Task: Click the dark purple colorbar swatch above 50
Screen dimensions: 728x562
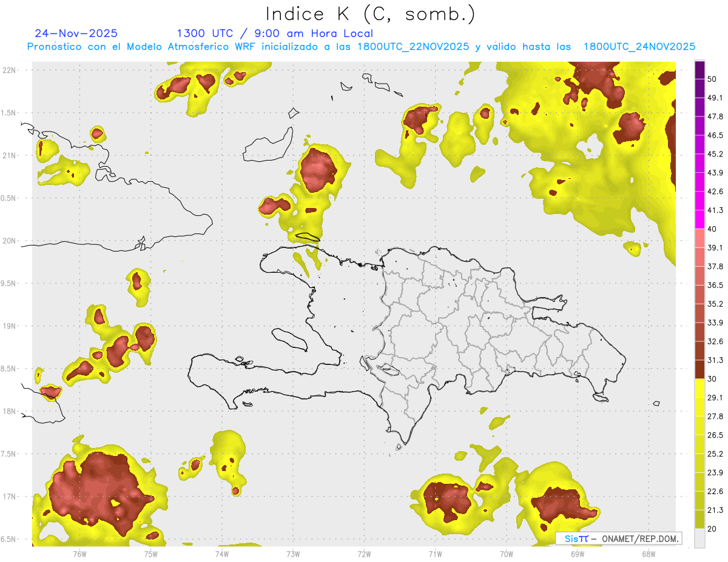Action: (x=699, y=70)
